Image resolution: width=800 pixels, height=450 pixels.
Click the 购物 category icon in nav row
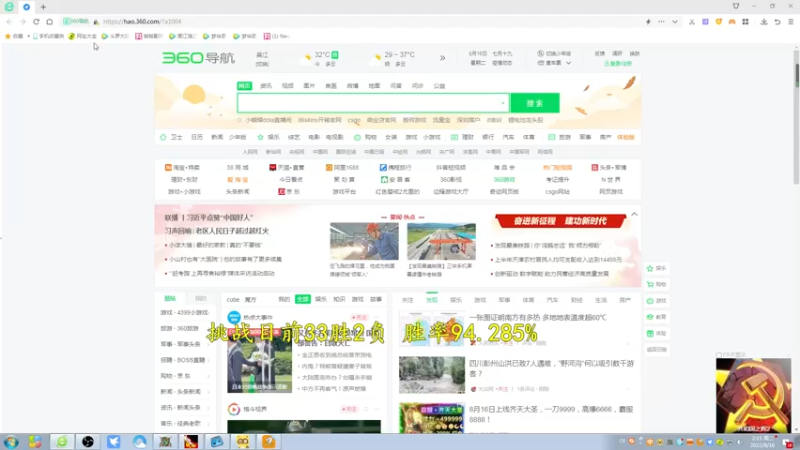(x=357, y=137)
